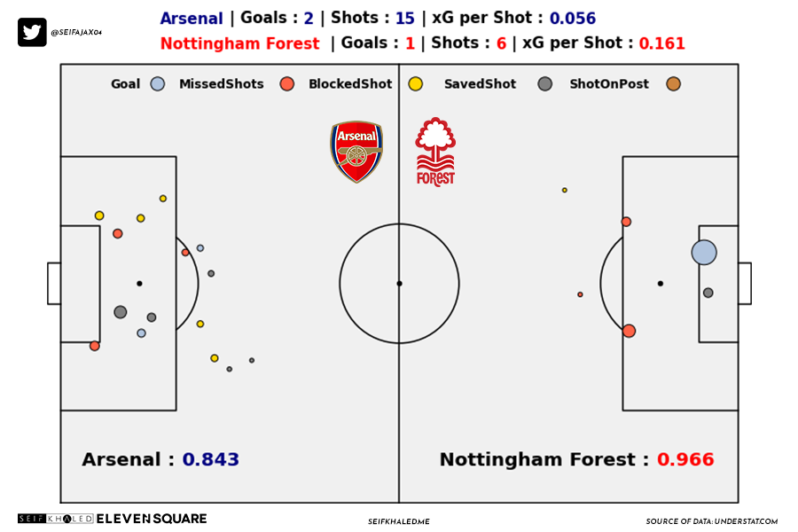Click the red MissedShots legend circle
The width and height of the screenshot is (798, 532).
(287, 84)
